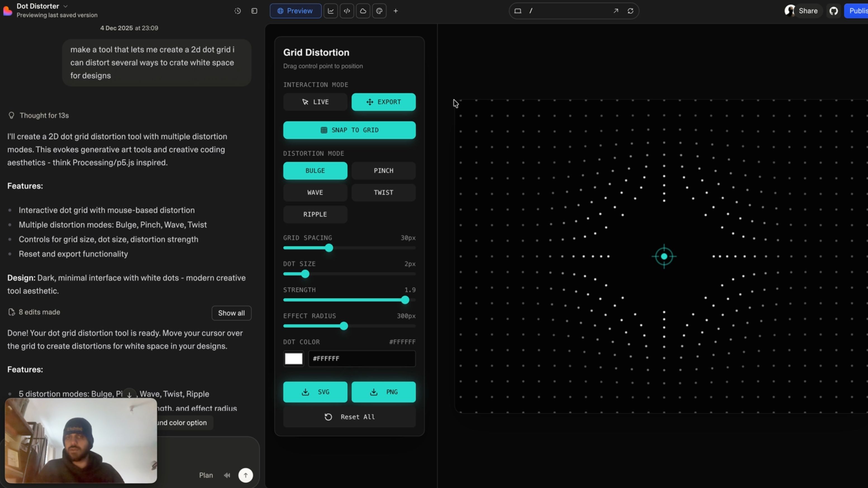The image size is (868, 488).
Task: Select PINCH distortion mode
Action: (x=384, y=170)
